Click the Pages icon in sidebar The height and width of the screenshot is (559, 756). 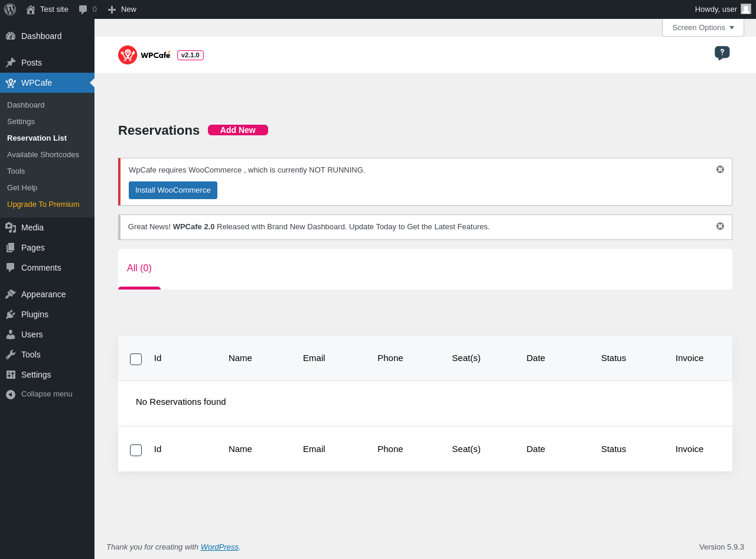[x=11, y=248]
